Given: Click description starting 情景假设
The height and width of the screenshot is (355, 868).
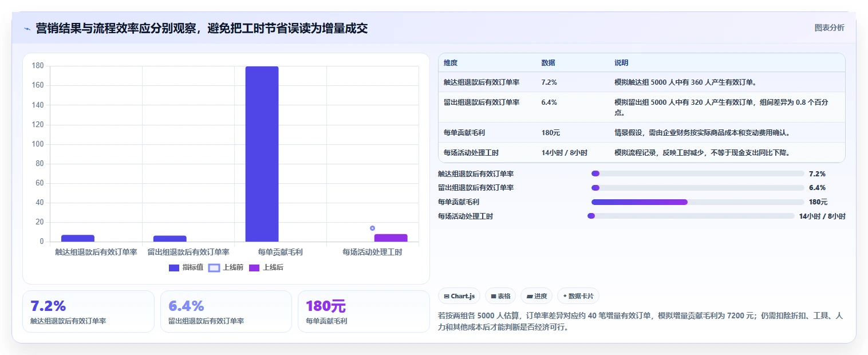Looking at the screenshot, I should 702,133.
